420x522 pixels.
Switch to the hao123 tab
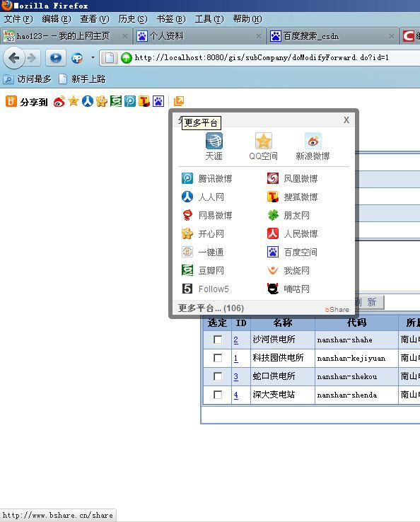point(66,36)
